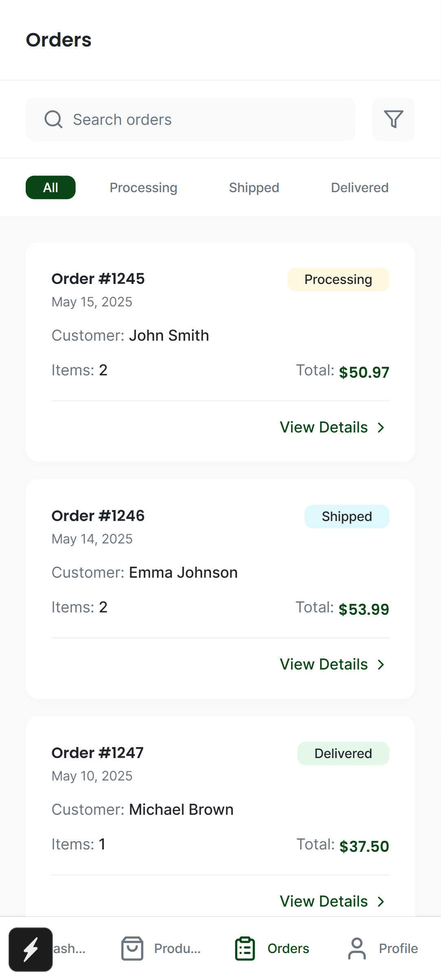Focus the Search orders input field

(204, 120)
